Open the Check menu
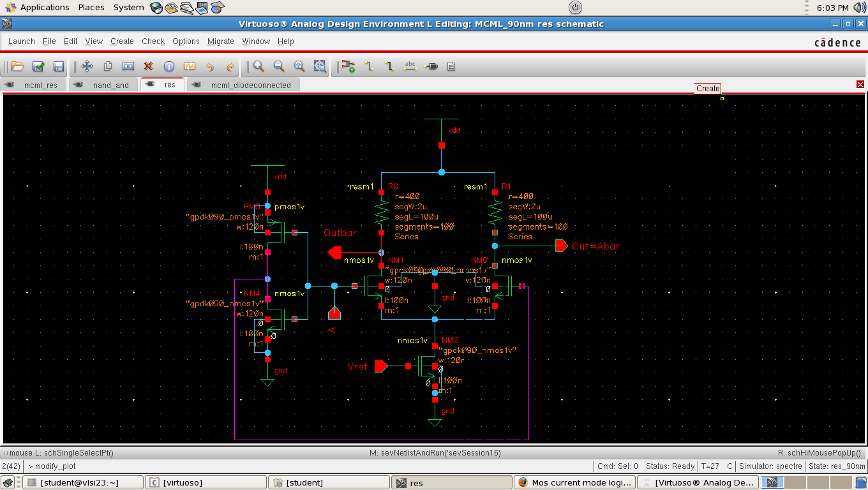Viewport: 868px width, 490px height. [153, 41]
